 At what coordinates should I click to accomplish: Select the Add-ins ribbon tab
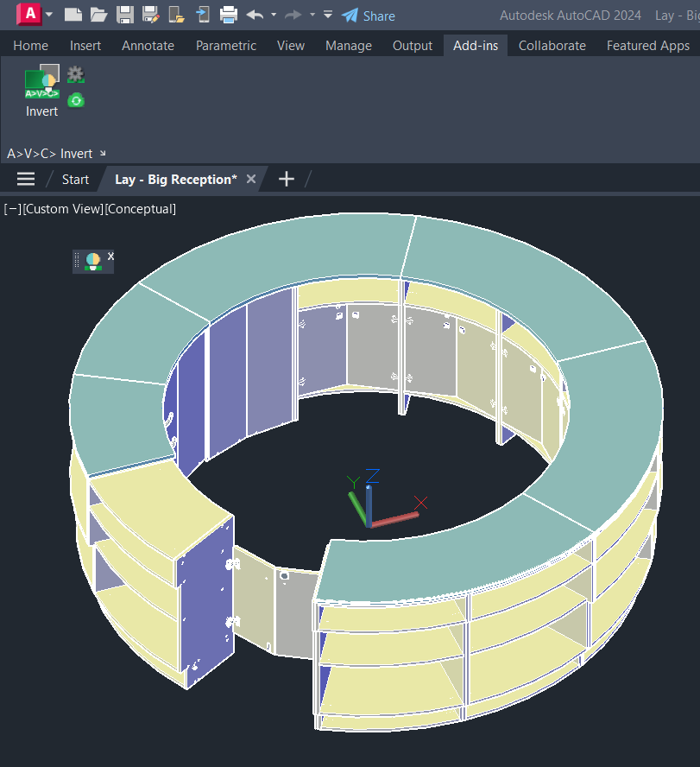point(476,46)
